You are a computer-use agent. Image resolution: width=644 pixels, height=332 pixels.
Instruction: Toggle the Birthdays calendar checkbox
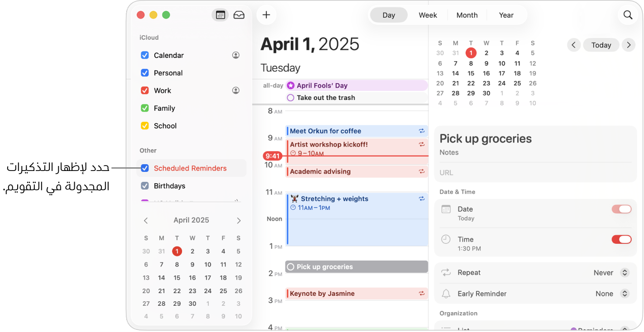click(145, 186)
